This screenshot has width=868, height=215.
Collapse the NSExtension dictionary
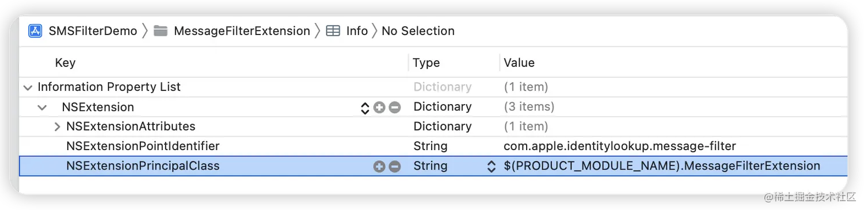coord(43,107)
